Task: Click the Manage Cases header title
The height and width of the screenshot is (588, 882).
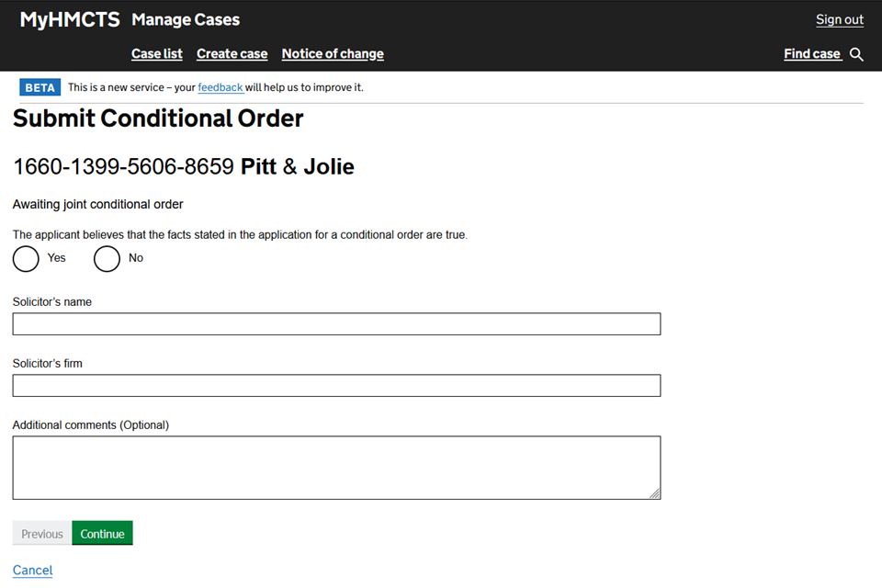Action: click(x=186, y=19)
